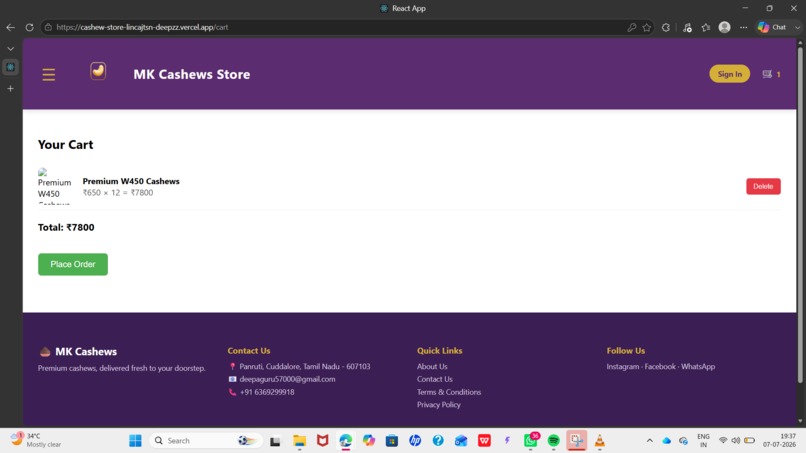806x453 pixels.
Task: Open the browser profile avatar
Action: pos(724,27)
